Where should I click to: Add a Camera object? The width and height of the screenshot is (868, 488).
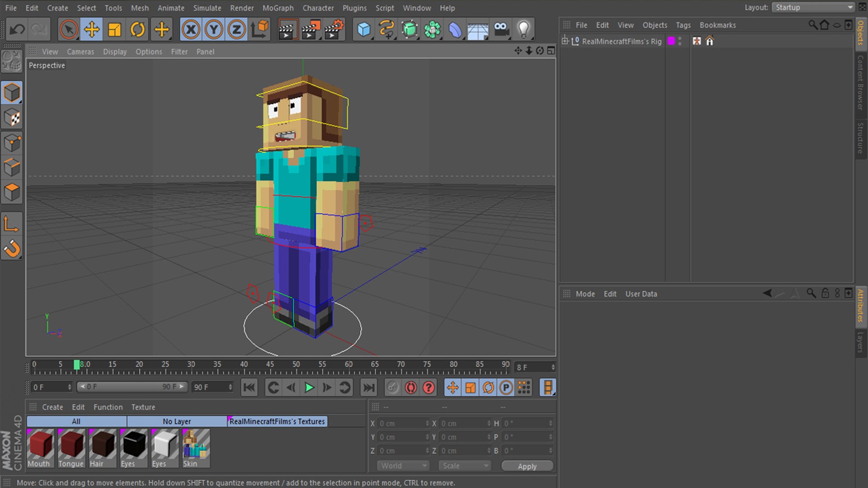(501, 30)
